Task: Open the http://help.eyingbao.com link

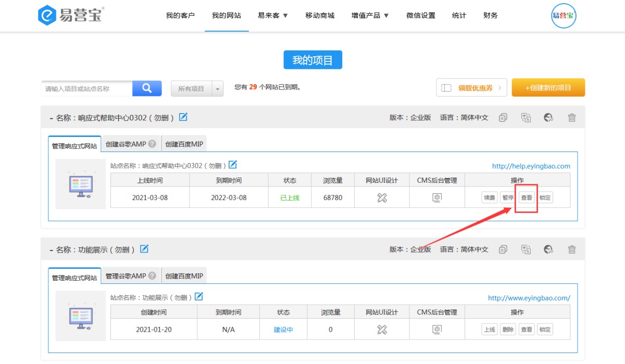Action: coord(531,166)
